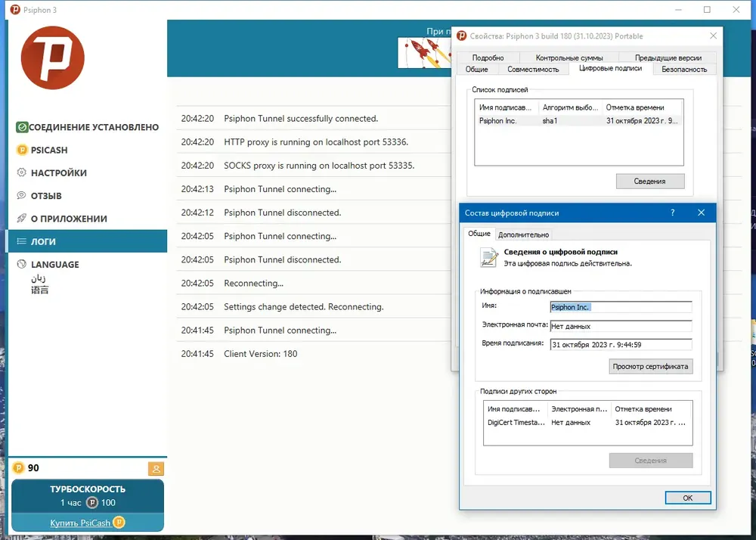
Task: Switch to the Дополнительно tab
Action: pyautogui.click(x=524, y=234)
